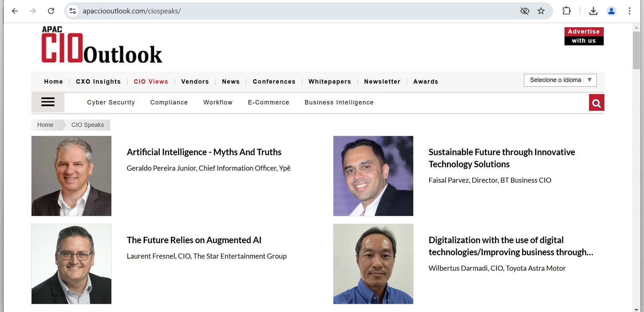Click the APAC CIO Outlook logo
The image size is (644, 312).
[x=102, y=45]
